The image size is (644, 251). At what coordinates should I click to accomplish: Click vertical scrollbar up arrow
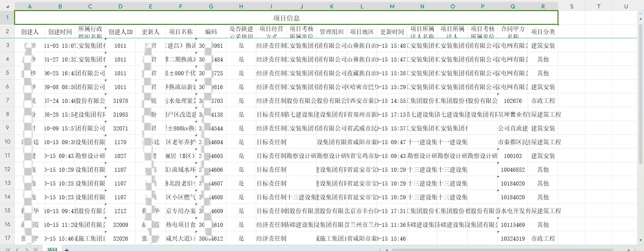pos(641,19)
